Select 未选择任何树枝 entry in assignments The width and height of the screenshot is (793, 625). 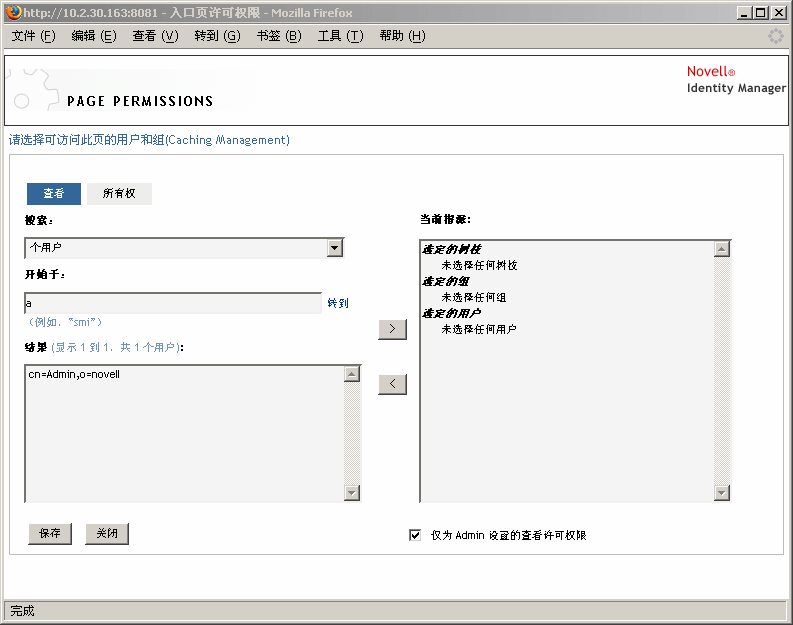[479, 265]
